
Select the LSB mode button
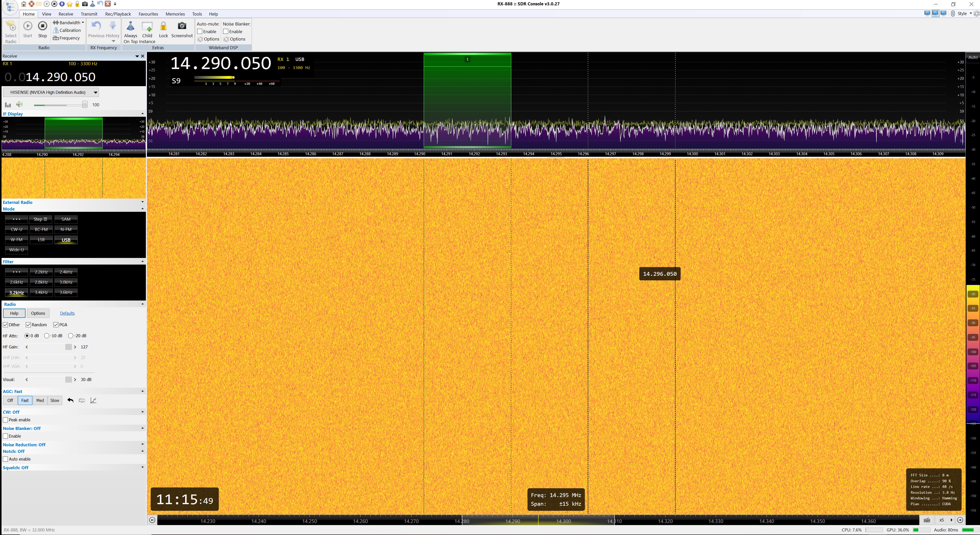click(x=41, y=240)
